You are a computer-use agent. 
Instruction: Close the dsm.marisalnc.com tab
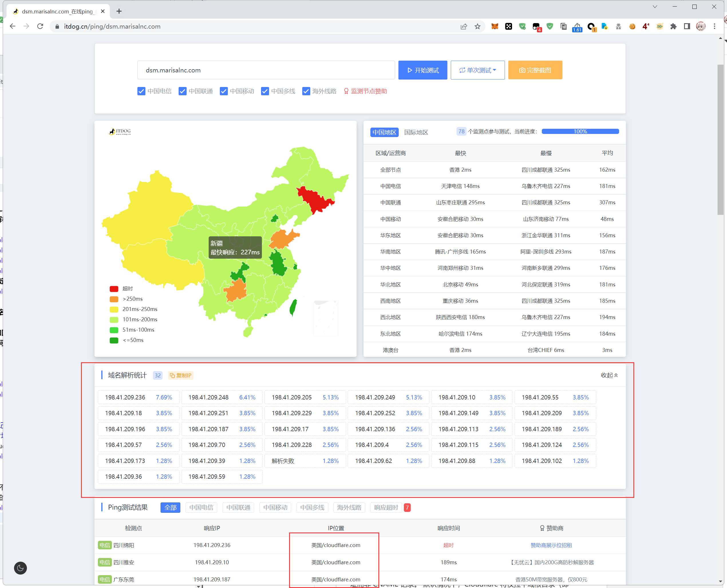pyautogui.click(x=103, y=11)
